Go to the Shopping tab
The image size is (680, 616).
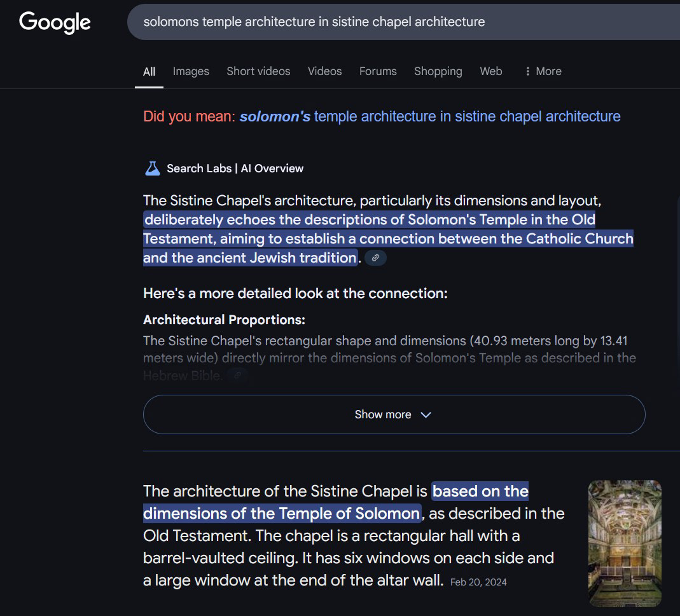point(438,72)
